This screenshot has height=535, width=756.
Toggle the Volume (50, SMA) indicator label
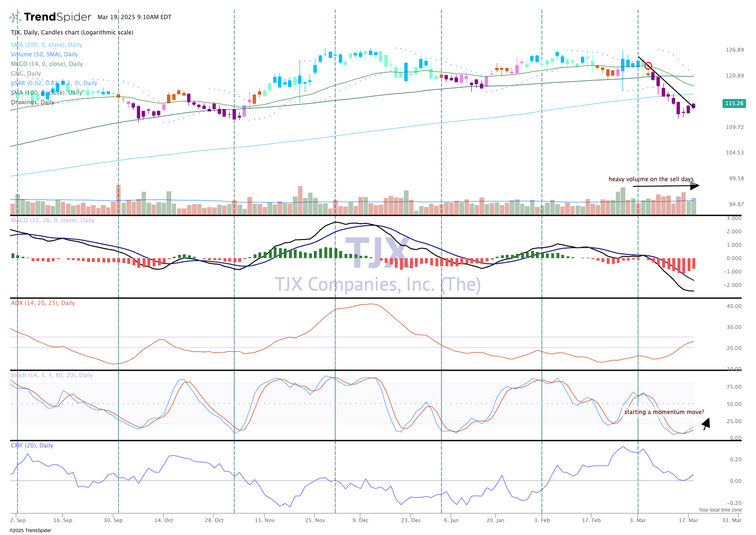click(x=44, y=55)
